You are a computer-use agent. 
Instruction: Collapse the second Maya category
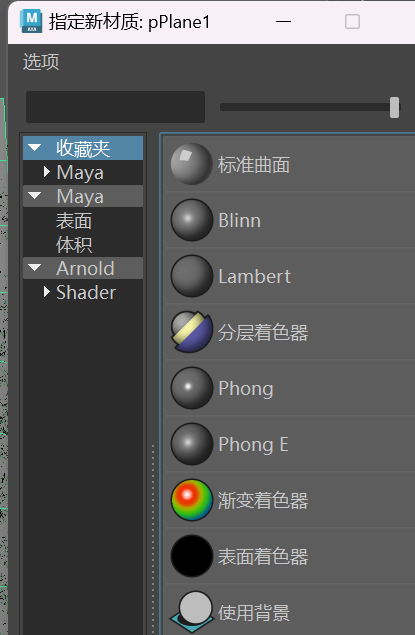[34, 196]
